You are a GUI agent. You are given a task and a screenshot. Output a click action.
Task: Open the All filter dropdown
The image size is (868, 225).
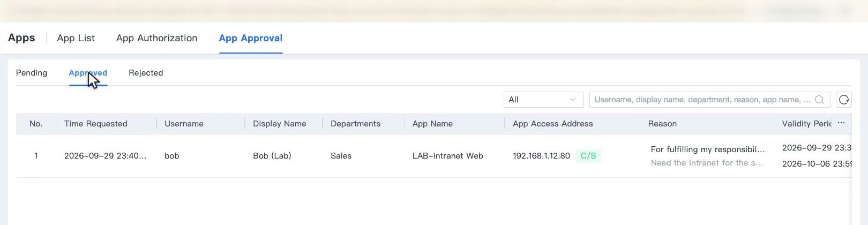click(x=543, y=100)
